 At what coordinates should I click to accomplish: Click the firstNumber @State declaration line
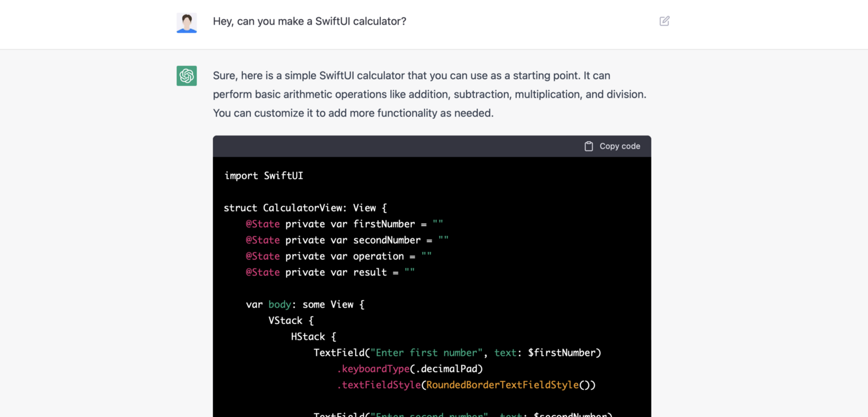point(344,224)
